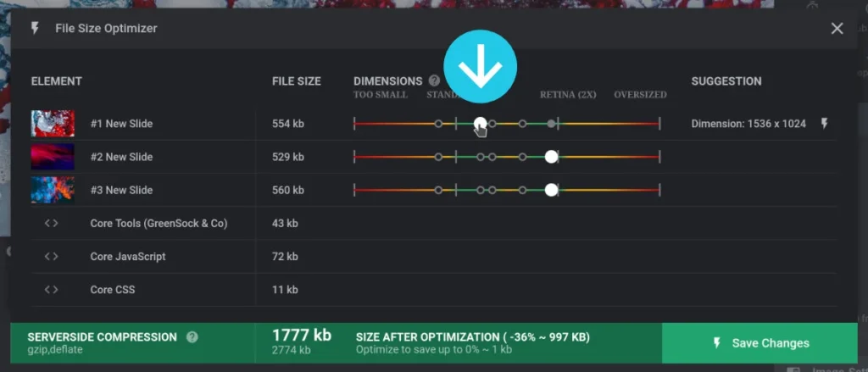Select the #2 New Slide thumbnail
Viewport: 868px width, 372px height.
tap(53, 157)
